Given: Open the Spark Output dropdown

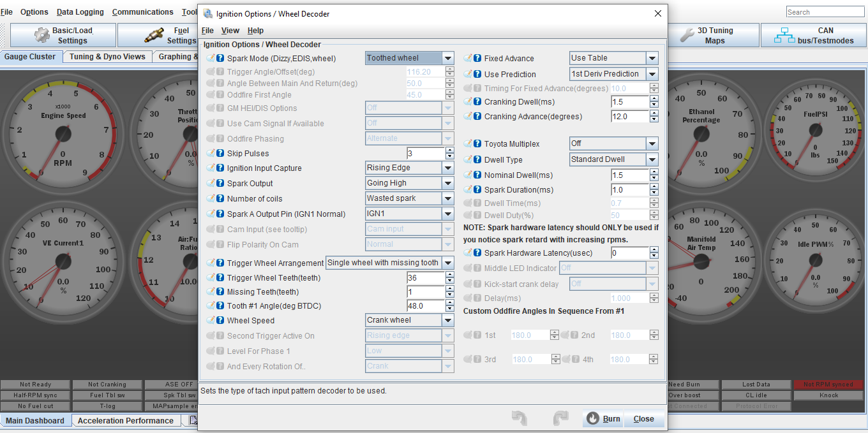Looking at the screenshot, I should click(448, 183).
